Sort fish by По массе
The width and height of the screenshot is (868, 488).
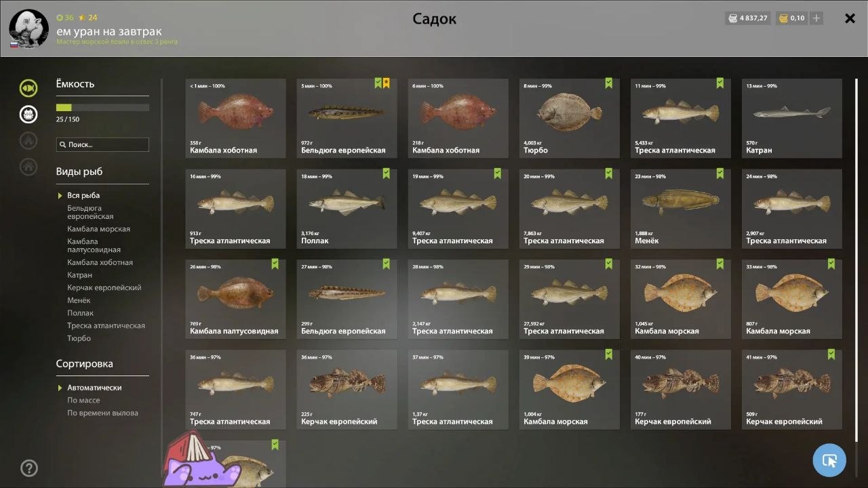83,401
